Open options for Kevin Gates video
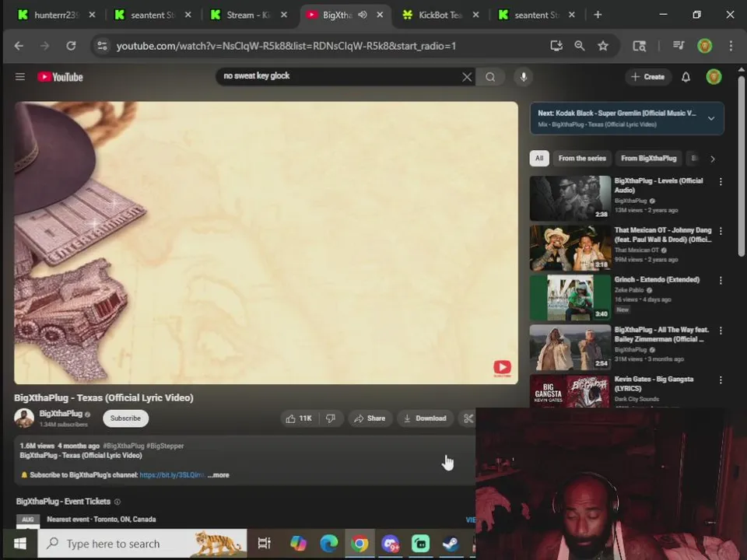 721,380
